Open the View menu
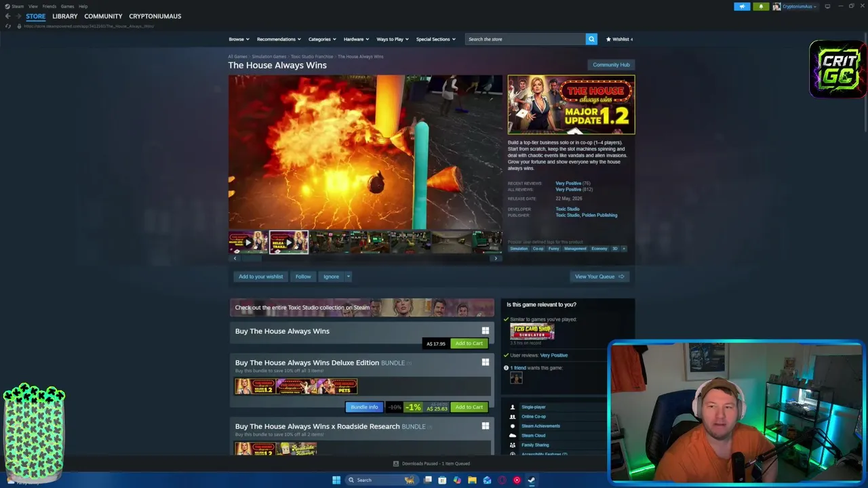Screen dimensions: 868x488 point(33,6)
